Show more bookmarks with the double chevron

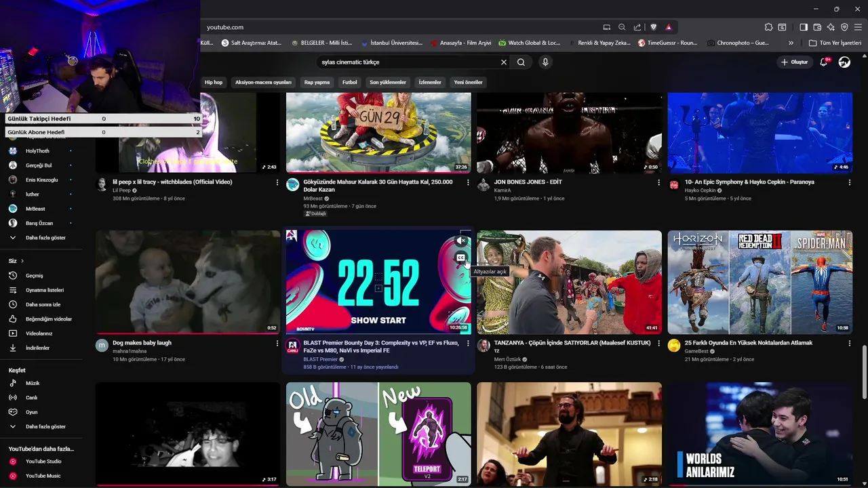pos(791,43)
